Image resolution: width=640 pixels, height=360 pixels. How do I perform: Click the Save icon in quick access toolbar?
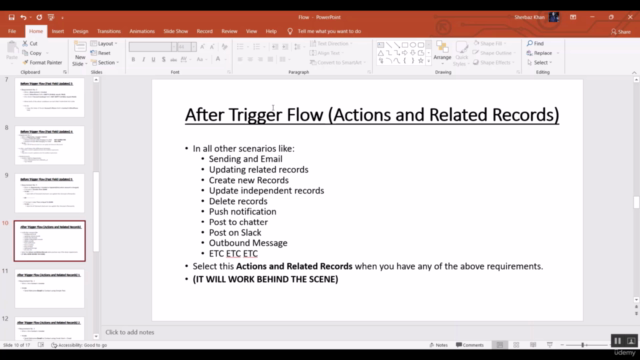point(11,17)
